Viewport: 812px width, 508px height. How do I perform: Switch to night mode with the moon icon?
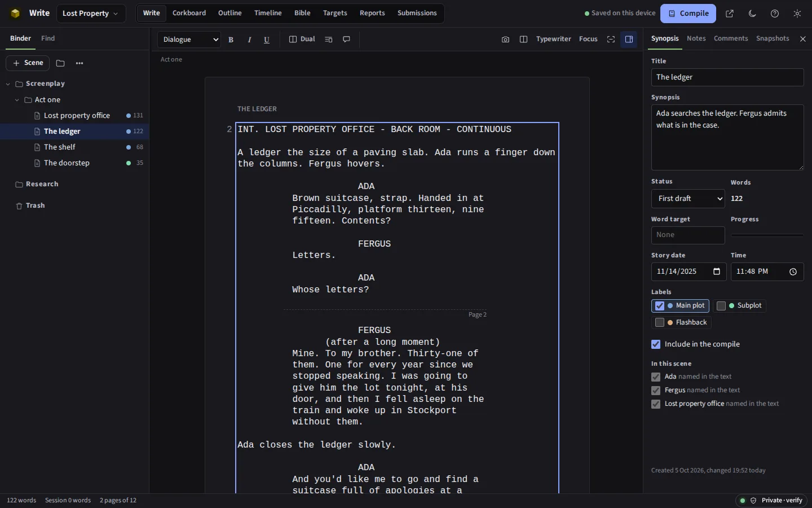pos(752,14)
